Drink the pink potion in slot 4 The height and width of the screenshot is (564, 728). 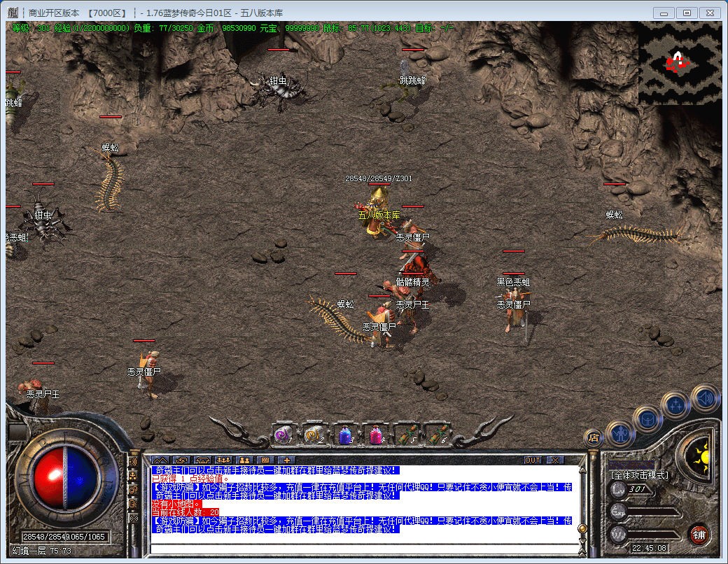pyautogui.click(x=376, y=435)
